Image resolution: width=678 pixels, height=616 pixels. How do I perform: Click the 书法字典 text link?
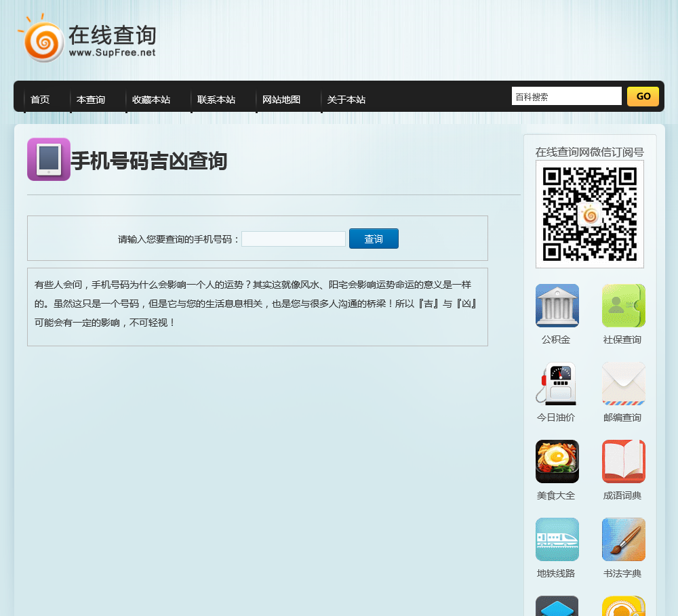pos(622,573)
